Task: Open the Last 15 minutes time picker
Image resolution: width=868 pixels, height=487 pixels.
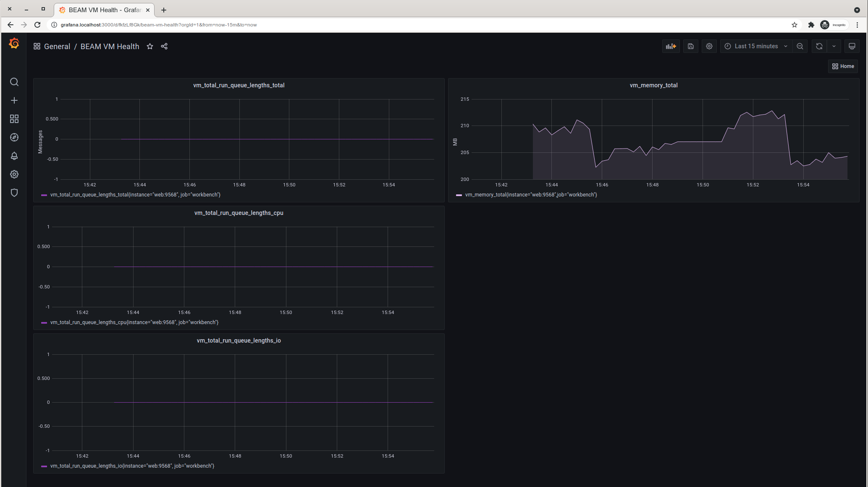Action: pyautogui.click(x=756, y=46)
